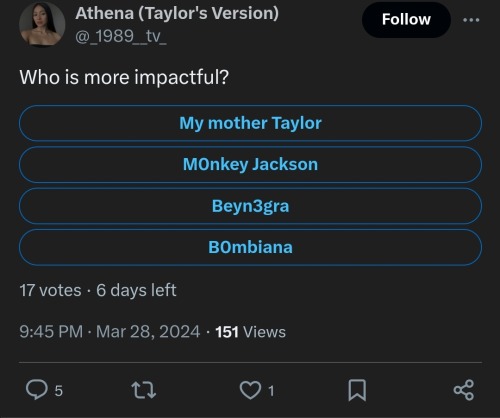The width and height of the screenshot is (500, 418).
Task: Click the reply speech bubble icon
Action: pos(37,390)
